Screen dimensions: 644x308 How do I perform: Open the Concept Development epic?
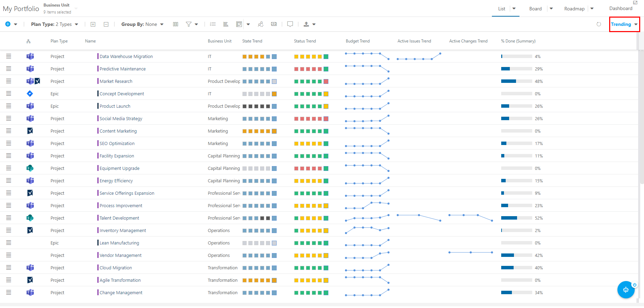point(122,94)
